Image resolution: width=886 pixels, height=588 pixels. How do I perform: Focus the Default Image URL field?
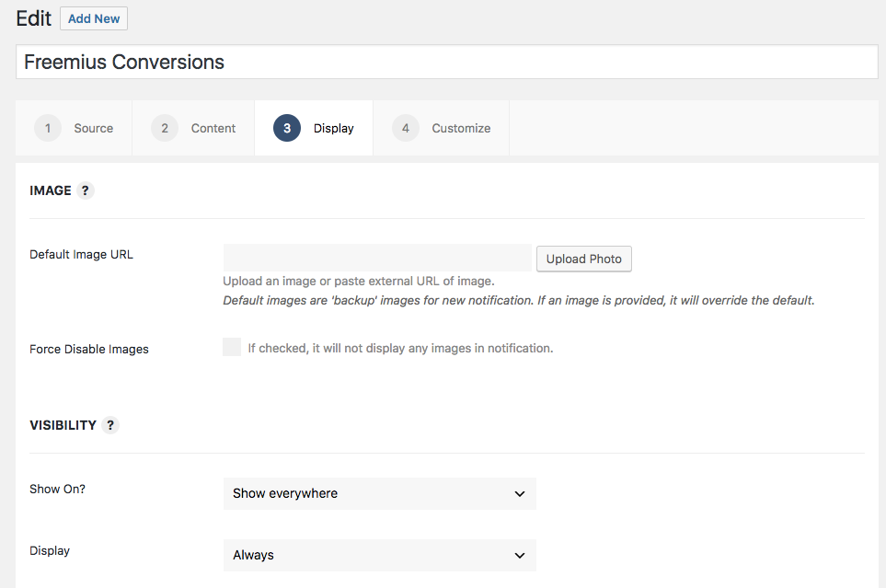pos(377,258)
